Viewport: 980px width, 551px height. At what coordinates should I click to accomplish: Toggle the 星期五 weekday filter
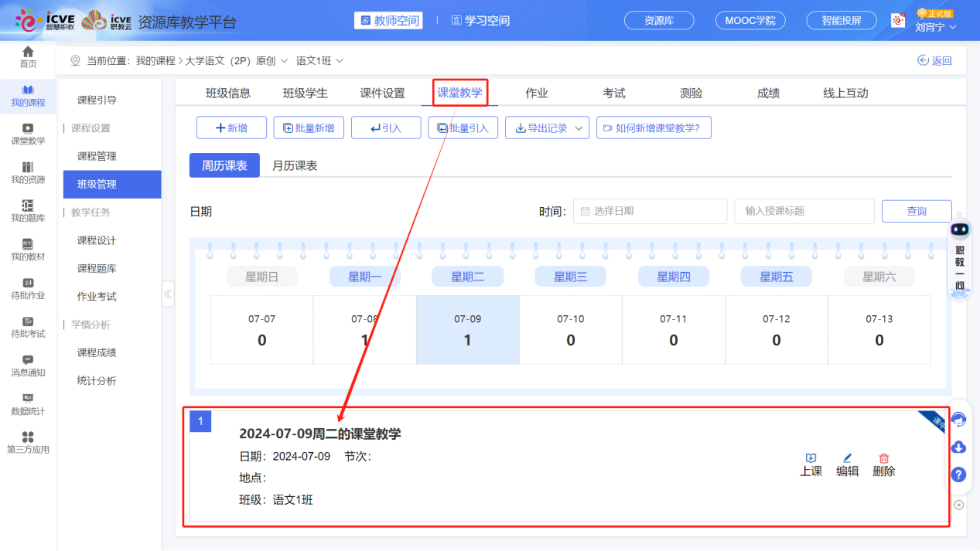(x=776, y=276)
